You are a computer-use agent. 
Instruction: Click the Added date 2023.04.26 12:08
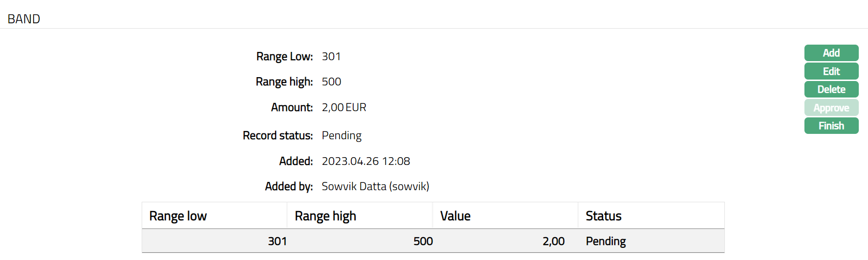point(366,161)
